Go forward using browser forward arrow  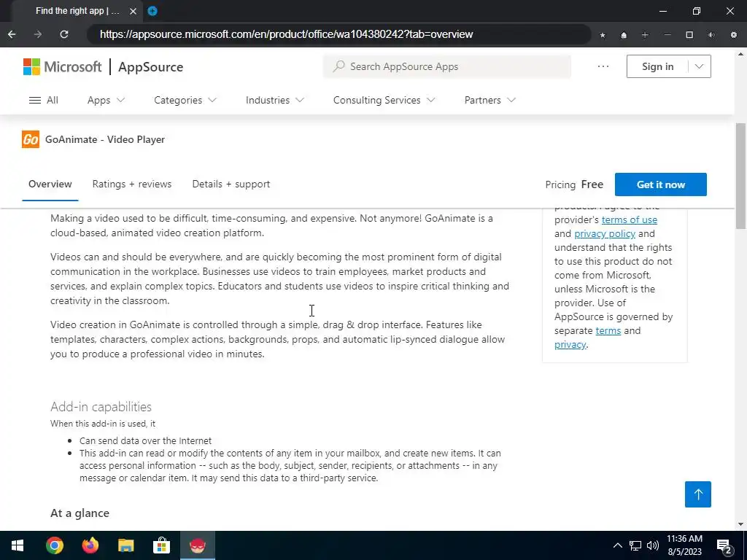(38, 34)
